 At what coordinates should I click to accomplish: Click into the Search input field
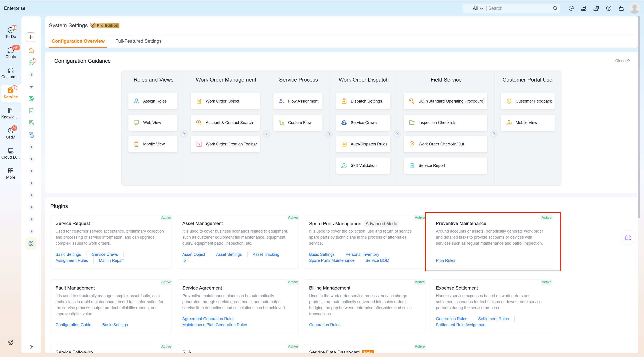(519, 8)
